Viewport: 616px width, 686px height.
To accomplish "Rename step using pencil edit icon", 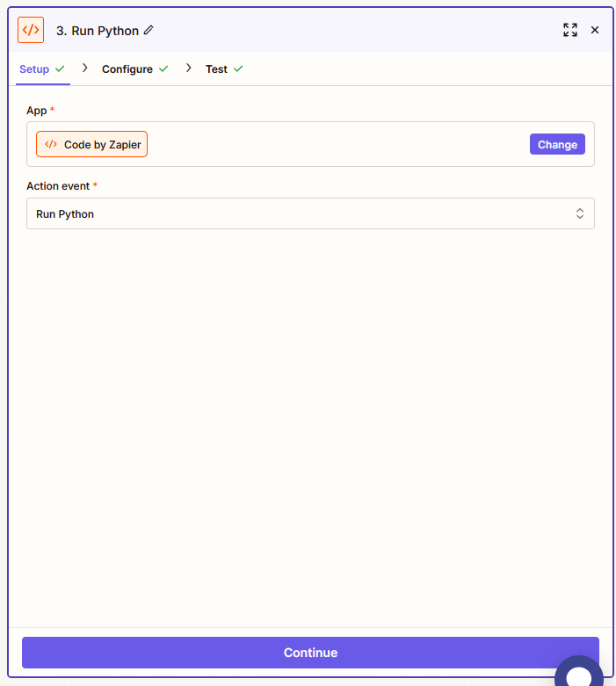I will tap(149, 30).
